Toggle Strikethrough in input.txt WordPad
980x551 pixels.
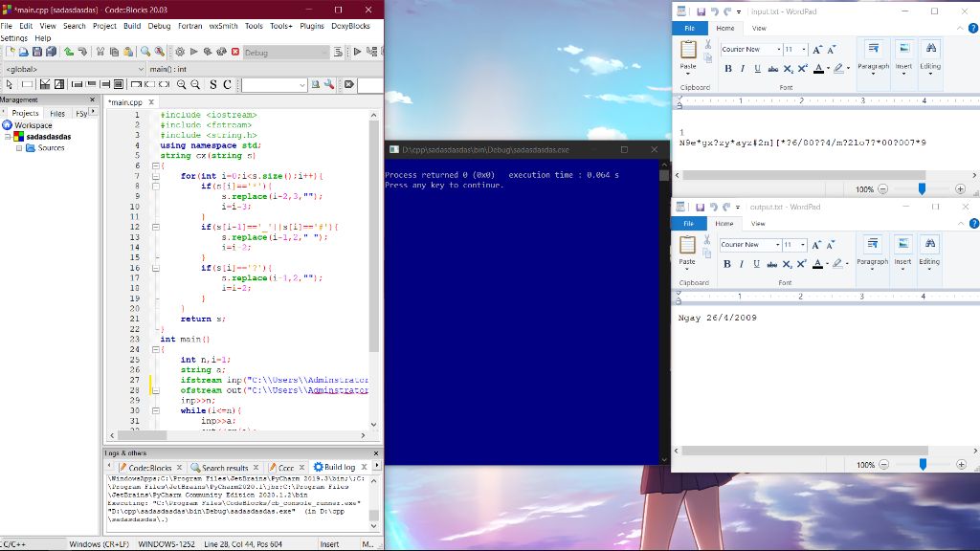tap(773, 69)
